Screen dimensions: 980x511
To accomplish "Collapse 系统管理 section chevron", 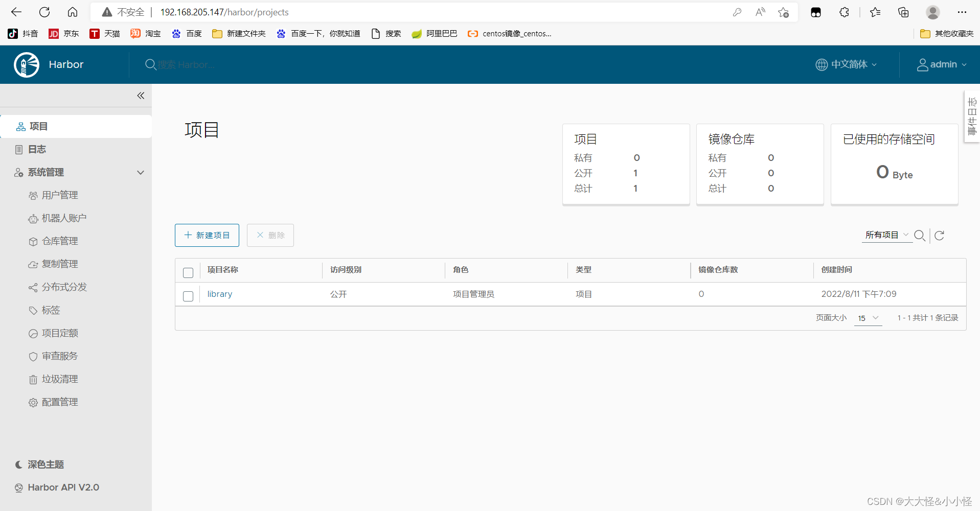I will click(141, 173).
